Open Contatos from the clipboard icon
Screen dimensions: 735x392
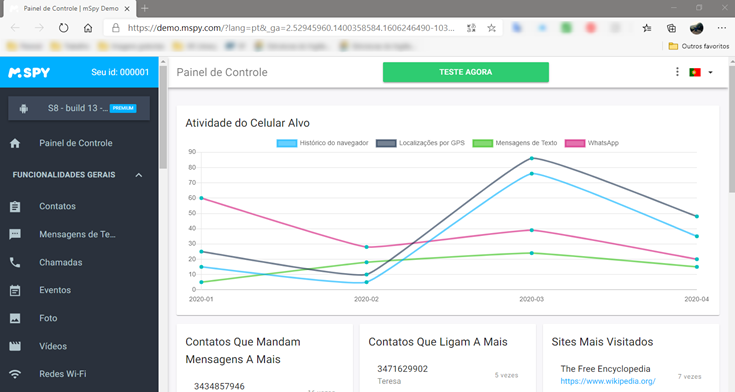(15, 206)
